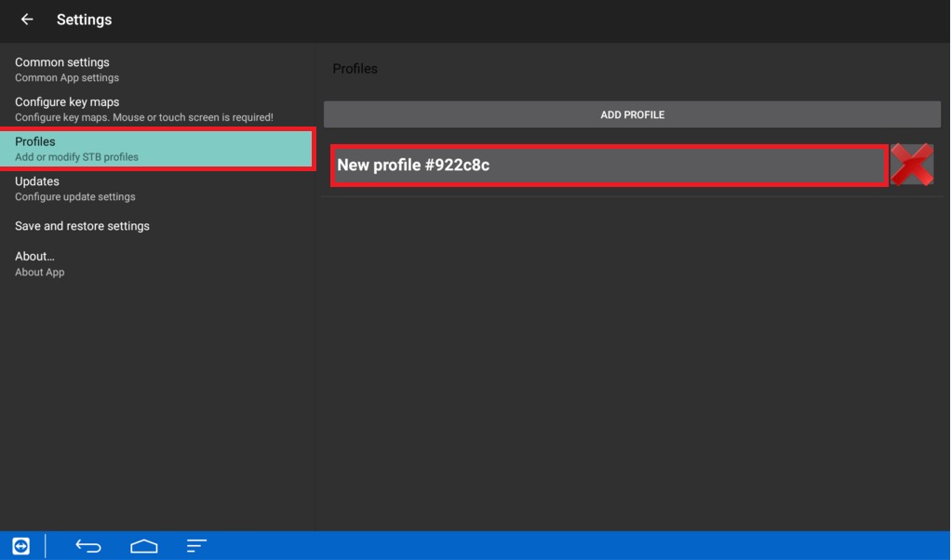Click the 'Configure update settings' subtitle
This screenshot has height=560, width=951.
[73, 196]
